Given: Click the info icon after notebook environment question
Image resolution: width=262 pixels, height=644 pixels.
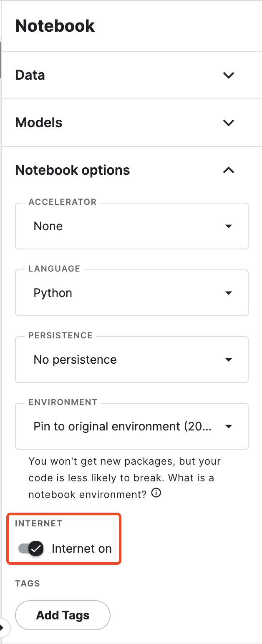Looking at the screenshot, I should click(156, 493).
